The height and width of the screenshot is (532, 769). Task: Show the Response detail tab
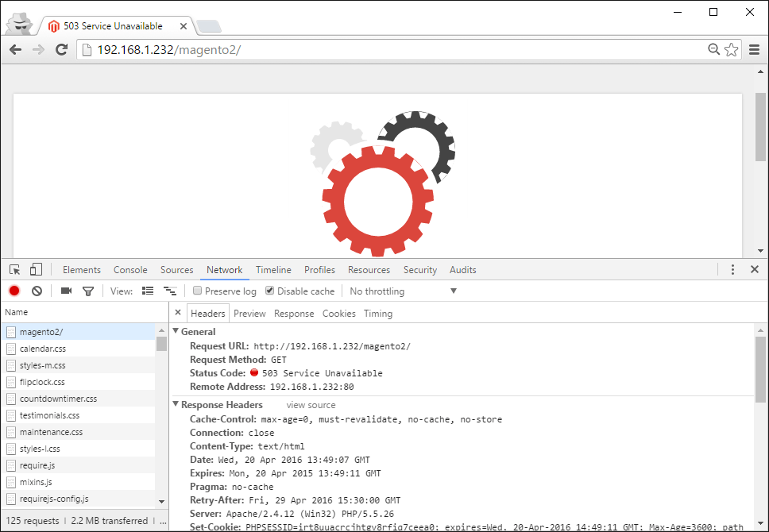294,314
